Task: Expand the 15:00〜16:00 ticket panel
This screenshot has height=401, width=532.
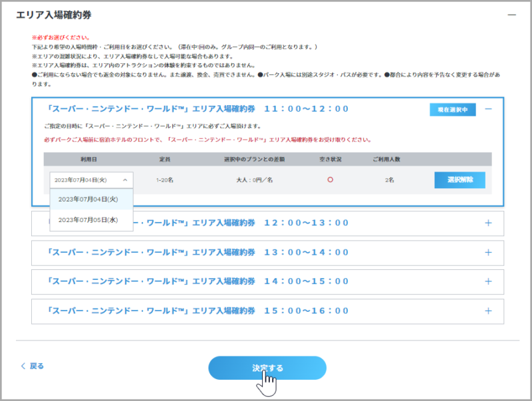Action: coord(488,311)
